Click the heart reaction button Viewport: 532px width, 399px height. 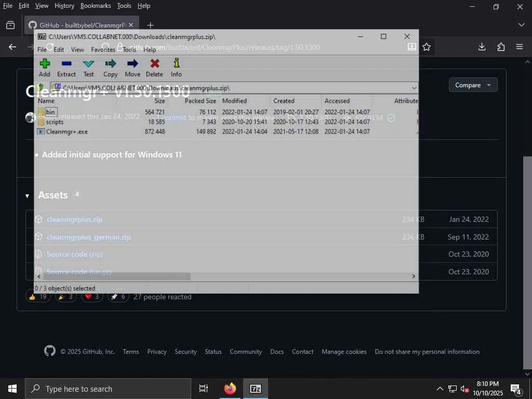(92, 297)
